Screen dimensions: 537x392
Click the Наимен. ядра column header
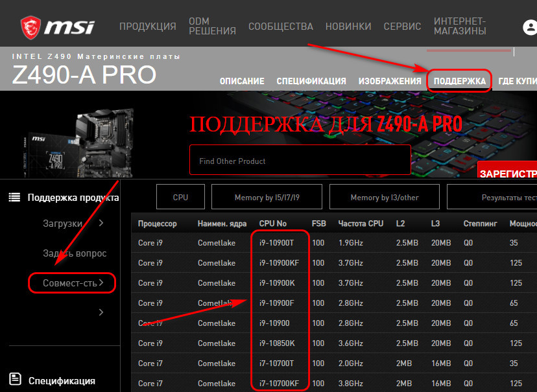point(222,224)
